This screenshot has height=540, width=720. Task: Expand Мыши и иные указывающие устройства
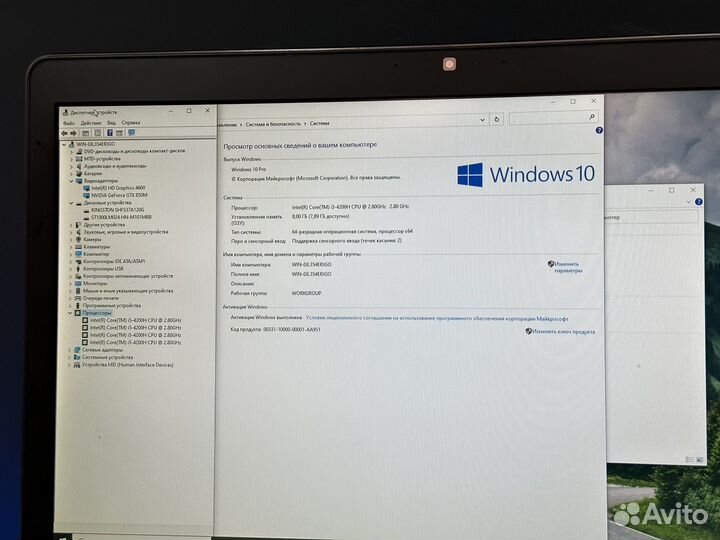click(71, 291)
